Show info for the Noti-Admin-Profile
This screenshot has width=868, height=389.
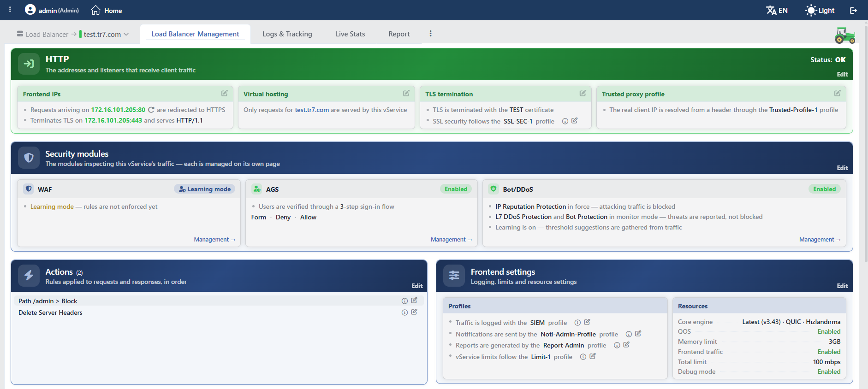tap(629, 334)
